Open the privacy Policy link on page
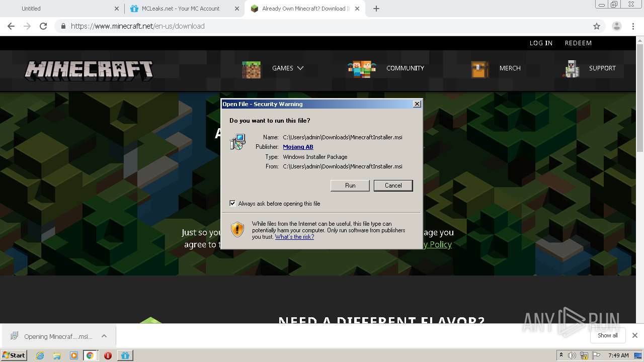This screenshot has height=362, width=644. tap(437, 244)
